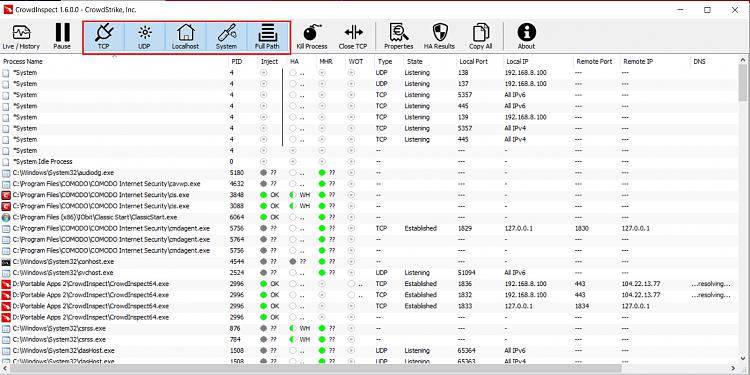Select the cmdagent.exe row, PID 5764
The width and height of the screenshot is (750, 375).
(369, 239)
